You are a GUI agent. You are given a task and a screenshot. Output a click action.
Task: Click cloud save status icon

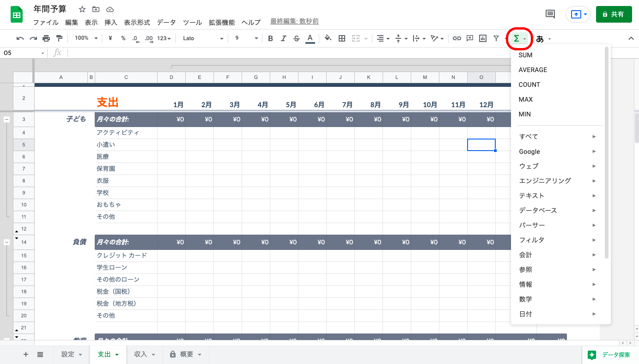tap(110, 9)
